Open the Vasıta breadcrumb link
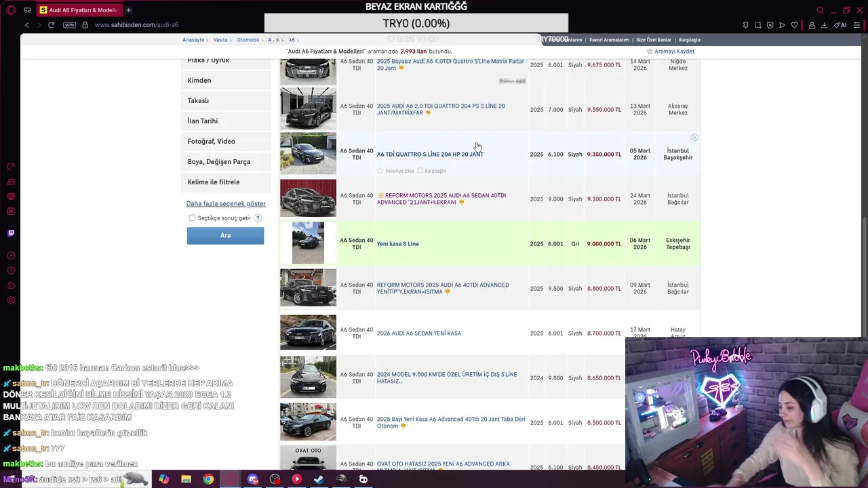Screen dimensions: 868x488 tap(220, 40)
